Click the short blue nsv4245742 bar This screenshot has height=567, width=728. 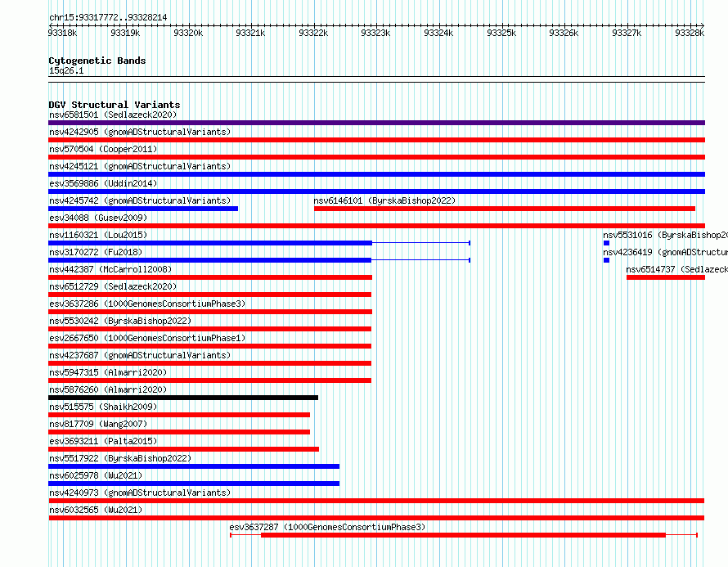click(x=143, y=209)
